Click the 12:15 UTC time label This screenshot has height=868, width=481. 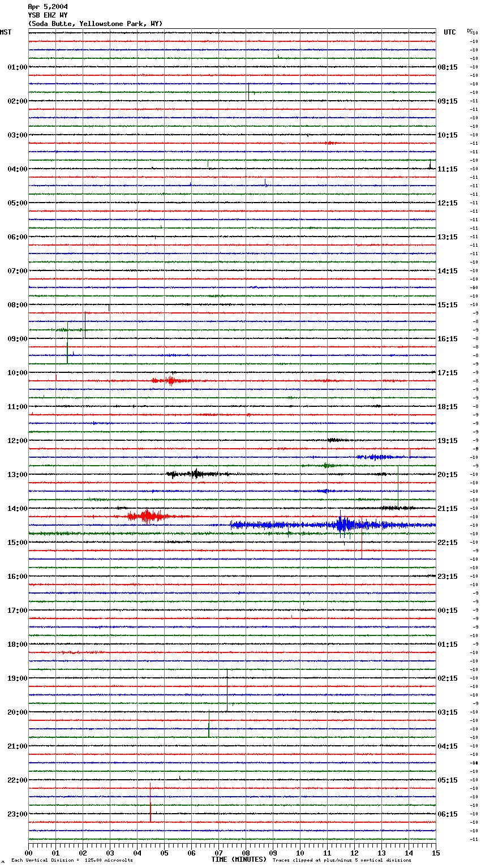pyautogui.click(x=448, y=203)
